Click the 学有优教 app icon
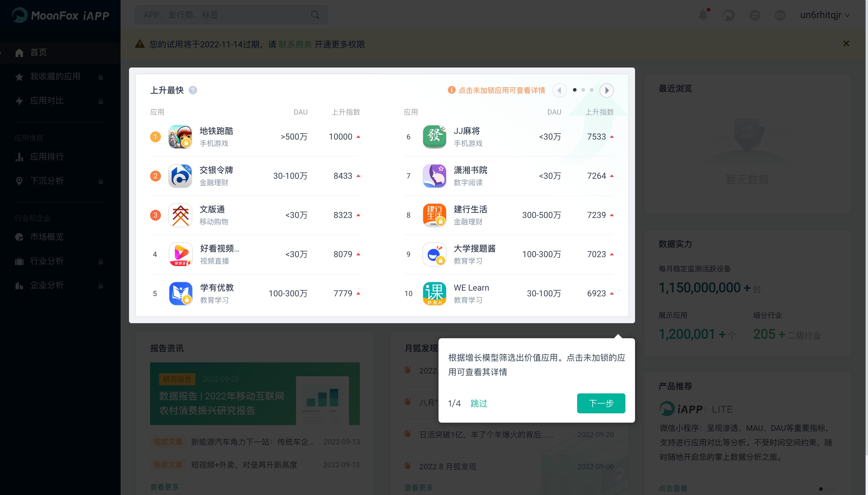The height and width of the screenshot is (495, 868). coord(181,293)
